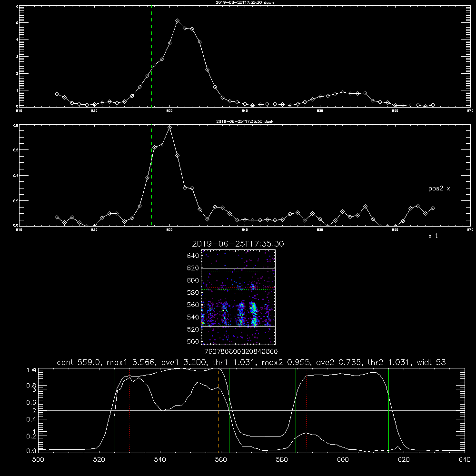Image resolution: width=476 pixels, height=476 pixels.
Task: Click bottom plot x-axis label 540
Action: pos(160,460)
